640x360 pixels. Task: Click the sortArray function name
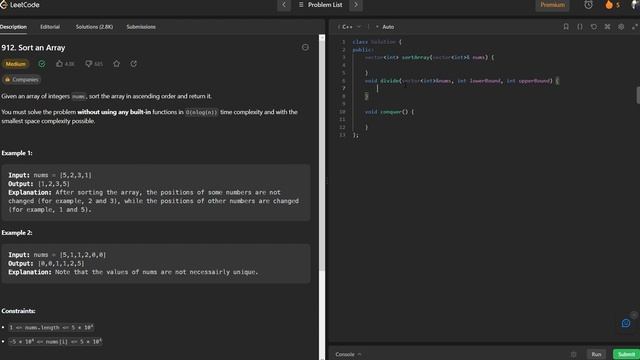point(415,58)
